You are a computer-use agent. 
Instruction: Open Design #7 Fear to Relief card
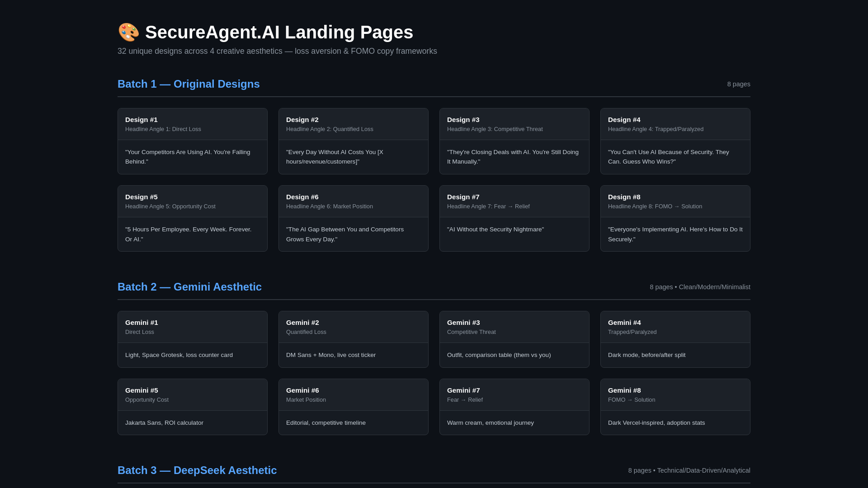click(x=514, y=218)
